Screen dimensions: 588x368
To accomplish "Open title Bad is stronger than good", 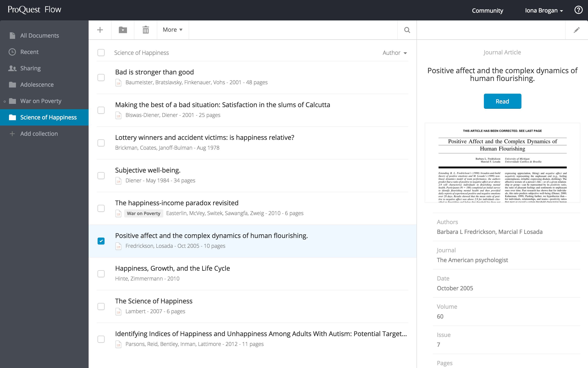I will (154, 72).
